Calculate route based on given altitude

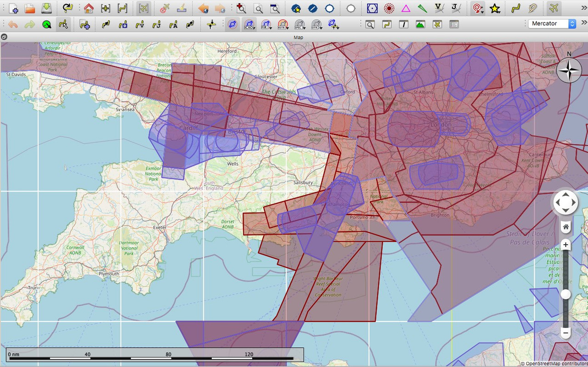pos(173,24)
